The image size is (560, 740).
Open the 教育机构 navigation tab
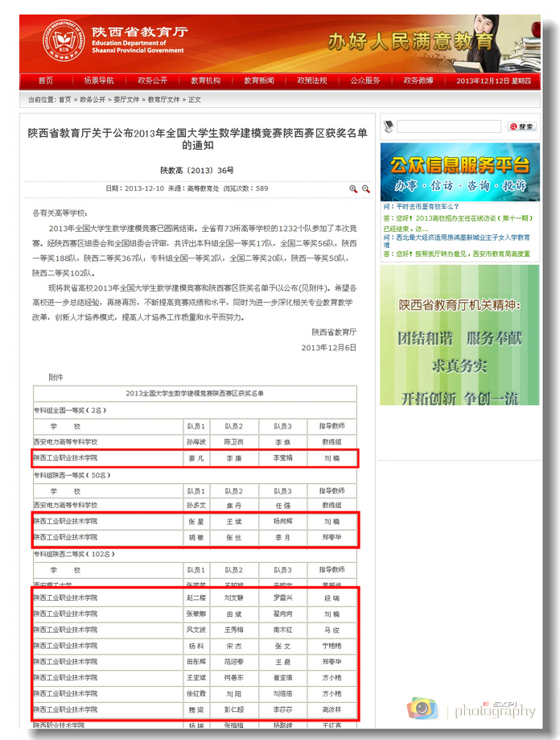pos(205,81)
